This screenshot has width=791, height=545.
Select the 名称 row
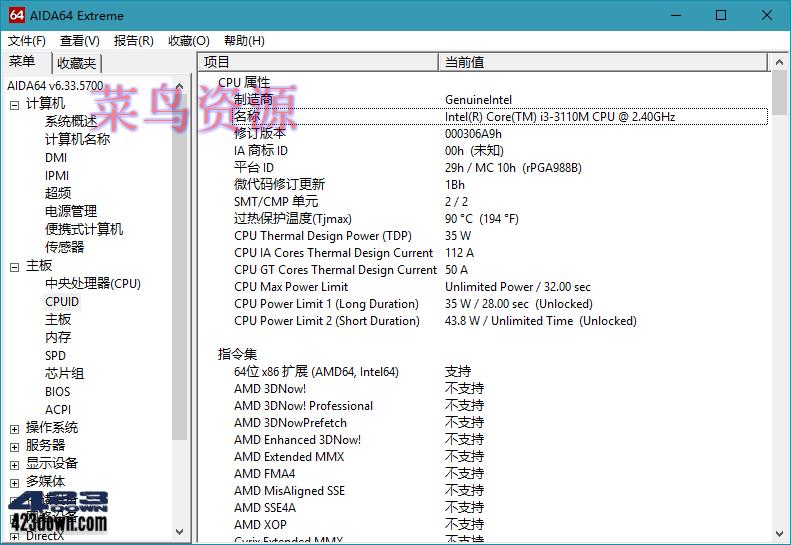coord(499,117)
